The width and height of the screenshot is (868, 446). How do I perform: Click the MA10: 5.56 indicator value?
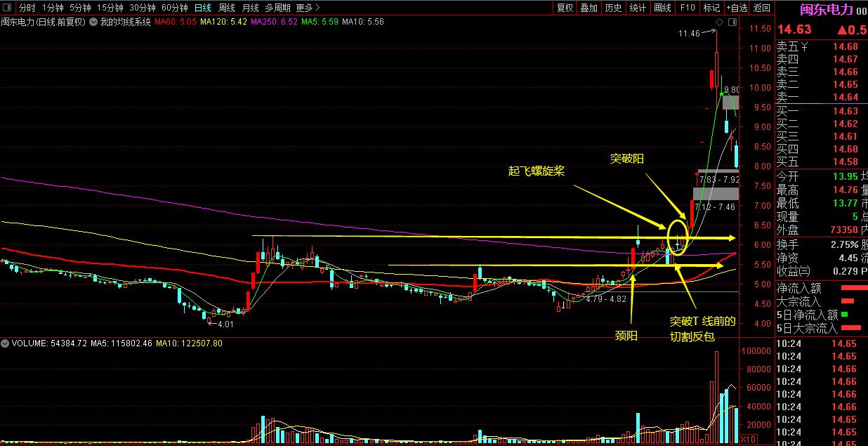[x=363, y=22]
